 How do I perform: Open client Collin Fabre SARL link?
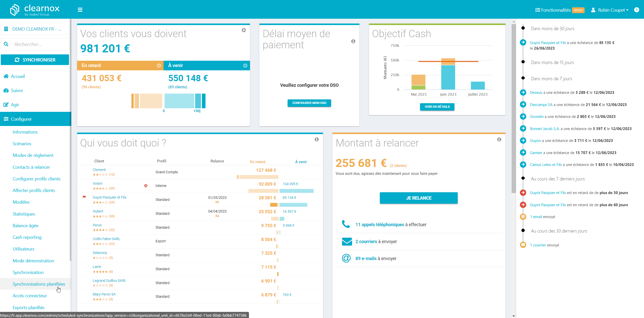coord(106,239)
